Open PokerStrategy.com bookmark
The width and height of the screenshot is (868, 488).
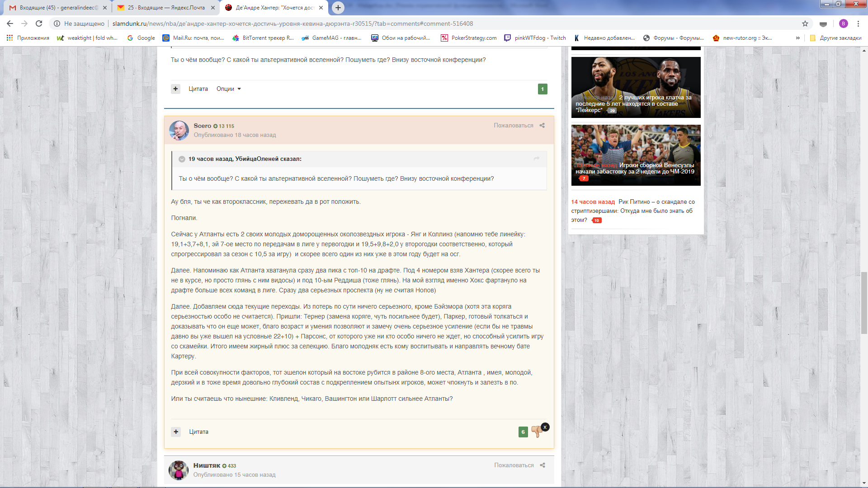click(469, 38)
